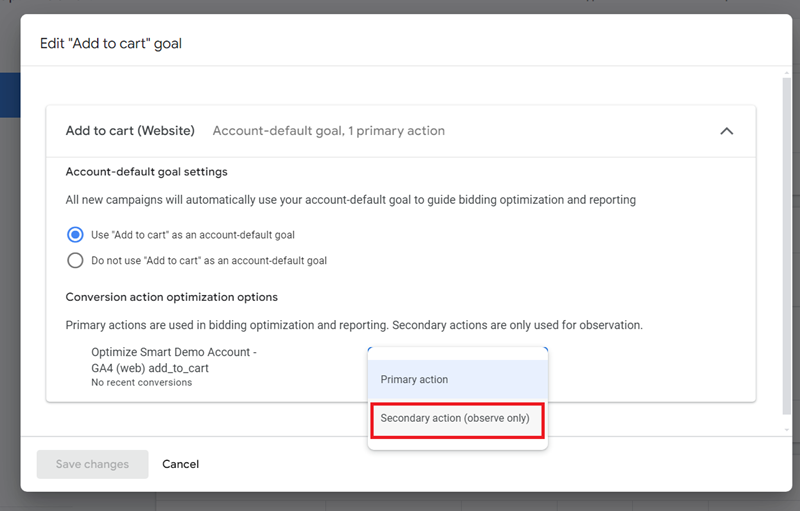Click the Add to cart (Website) heading
The height and width of the screenshot is (511, 800).
(x=130, y=131)
